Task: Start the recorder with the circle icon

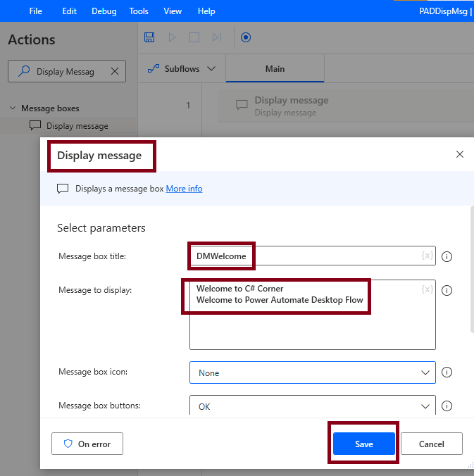Action: (x=245, y=37)
